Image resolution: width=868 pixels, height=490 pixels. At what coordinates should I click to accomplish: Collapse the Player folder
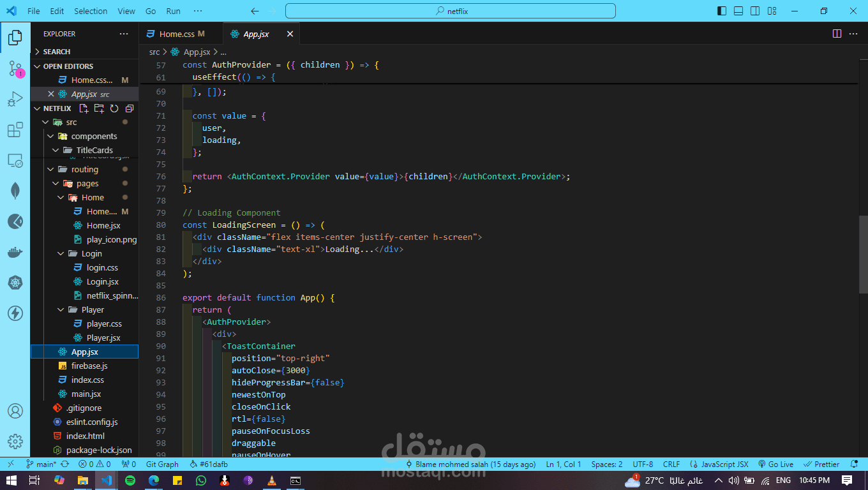coord(61,309)
